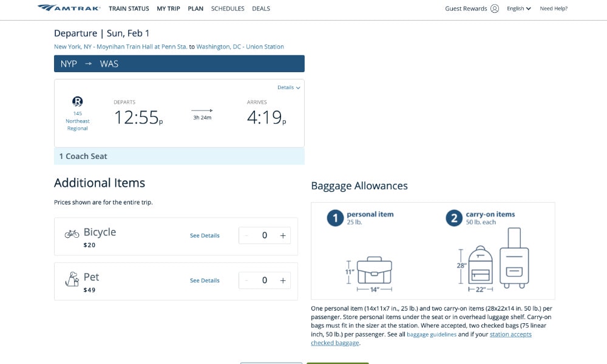Increase Pet quantity with plus button

point(283,280)
